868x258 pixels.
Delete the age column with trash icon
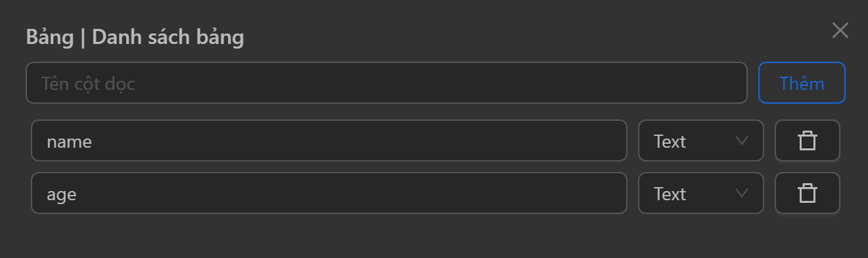coord(807,193)
